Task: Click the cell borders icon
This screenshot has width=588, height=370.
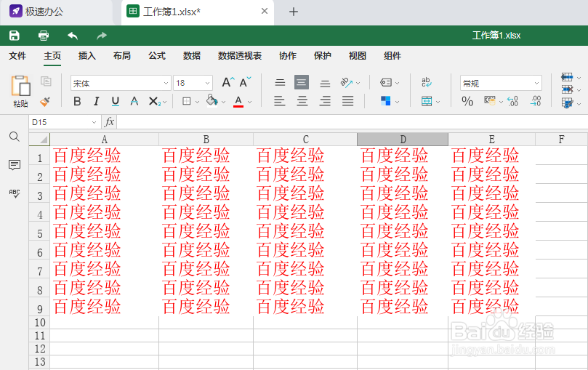Action: click(186, 101)
